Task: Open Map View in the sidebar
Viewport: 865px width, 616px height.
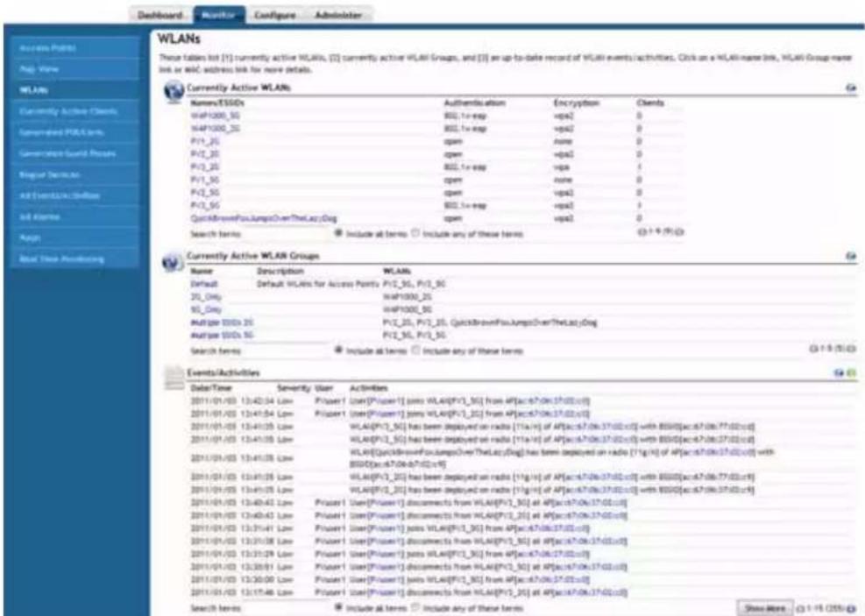Action: (75, 69)
